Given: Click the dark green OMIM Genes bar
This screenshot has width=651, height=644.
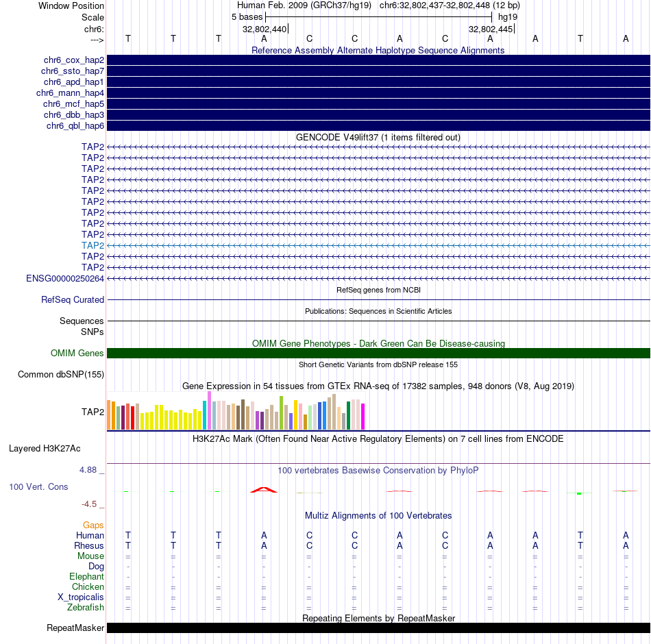Looking at the screenshot, I should [x=378, y=353].
